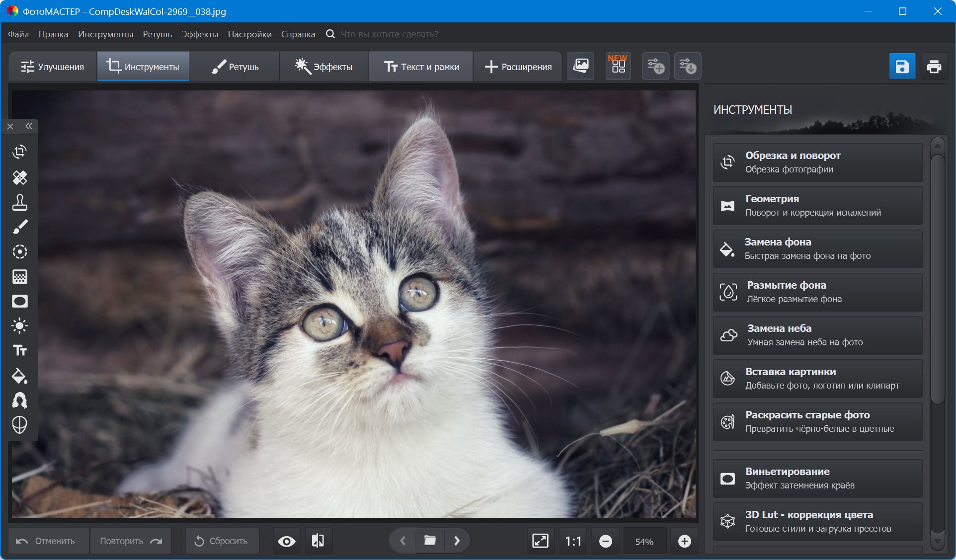
Task: Toggle the before/after comparison view
Action: [x=318, y=541]
